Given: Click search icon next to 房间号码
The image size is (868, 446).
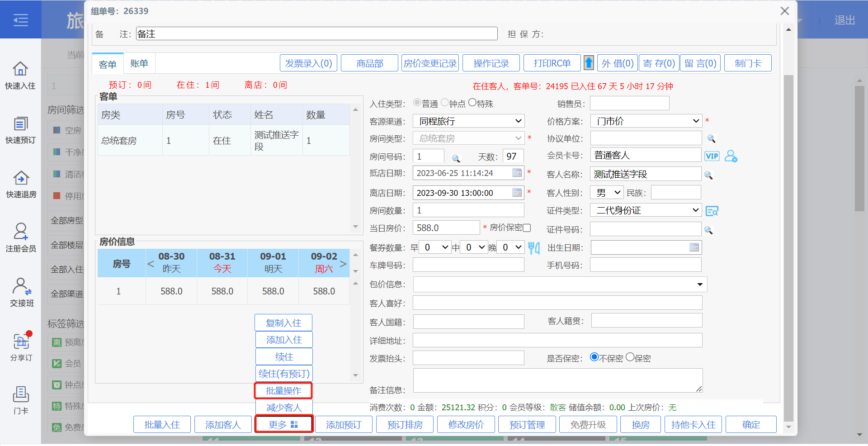Looking at the screenshot, I should click(456, 158).
